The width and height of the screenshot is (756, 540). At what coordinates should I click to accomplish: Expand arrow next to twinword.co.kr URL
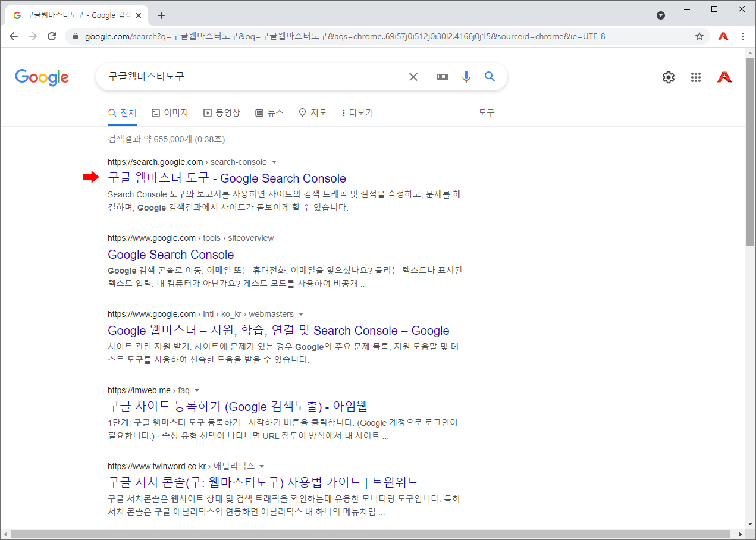(x=262, y=466)
